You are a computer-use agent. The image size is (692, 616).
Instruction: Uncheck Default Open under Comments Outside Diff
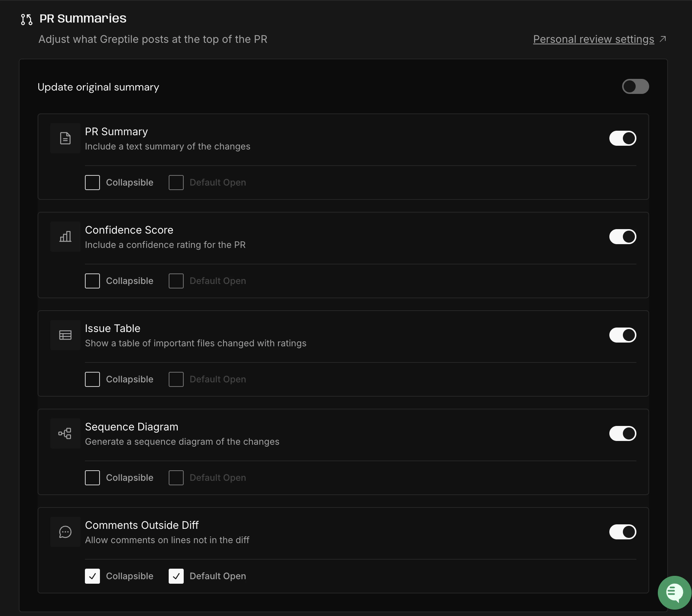point(175,576)
